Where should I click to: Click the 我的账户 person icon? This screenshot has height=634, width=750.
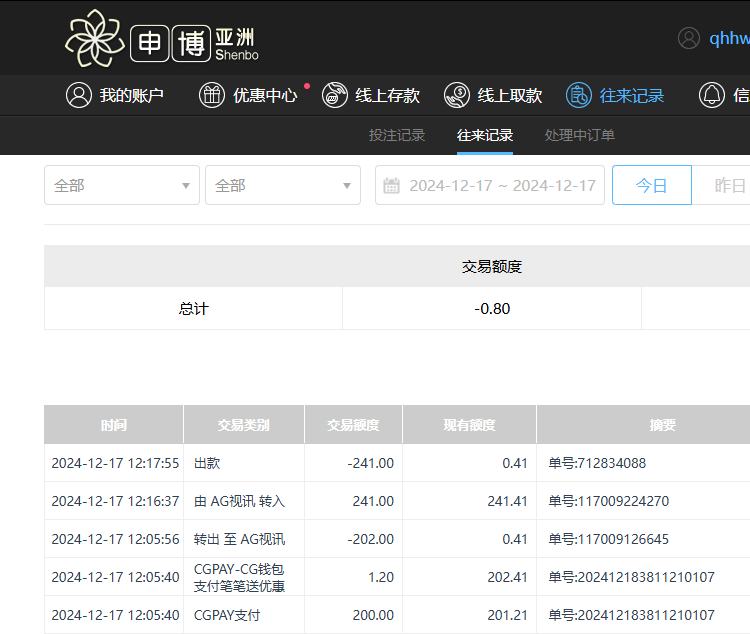(78, 95)
